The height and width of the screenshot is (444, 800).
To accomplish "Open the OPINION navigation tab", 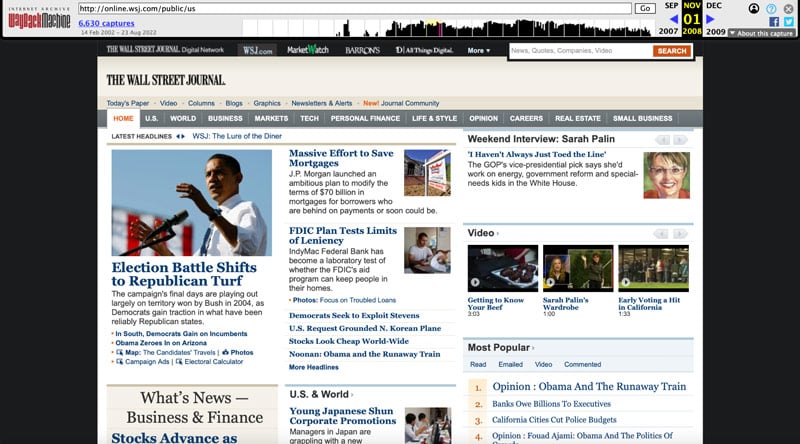I will tap(483, 118).
